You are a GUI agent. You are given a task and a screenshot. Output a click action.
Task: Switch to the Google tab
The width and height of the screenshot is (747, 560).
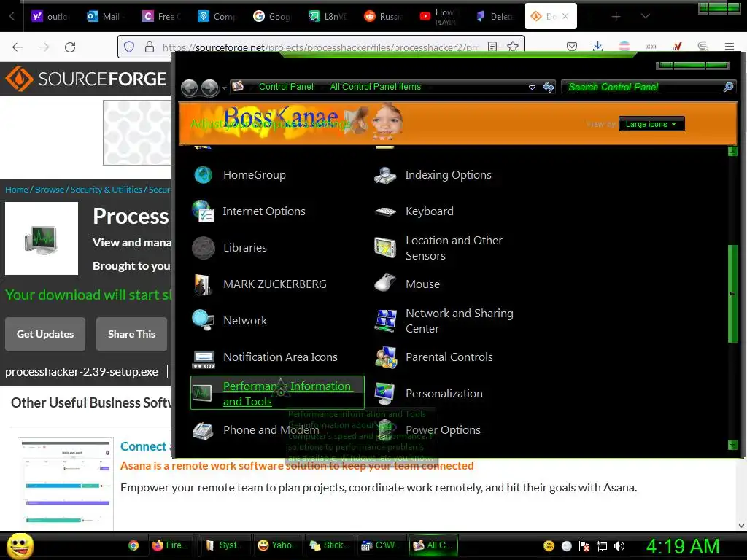pos(271,16)
